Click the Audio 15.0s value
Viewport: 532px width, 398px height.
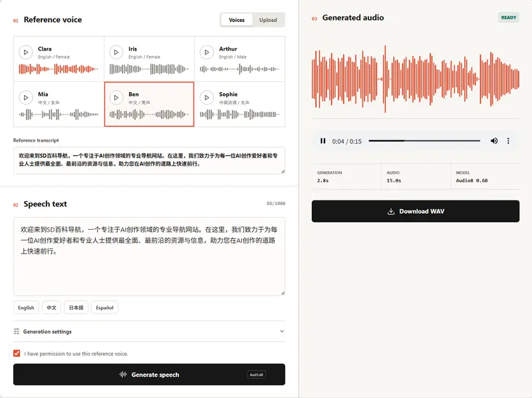[394, 180]
